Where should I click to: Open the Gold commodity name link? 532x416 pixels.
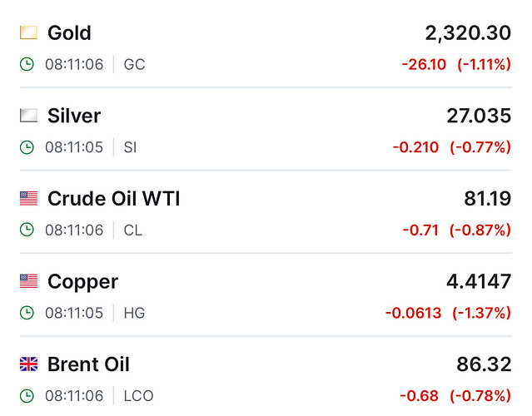coord(70,33)
